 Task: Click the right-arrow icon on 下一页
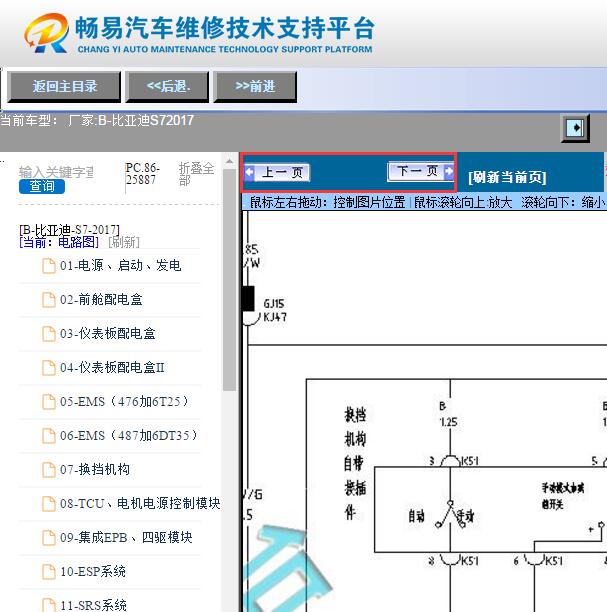(449, 171)
